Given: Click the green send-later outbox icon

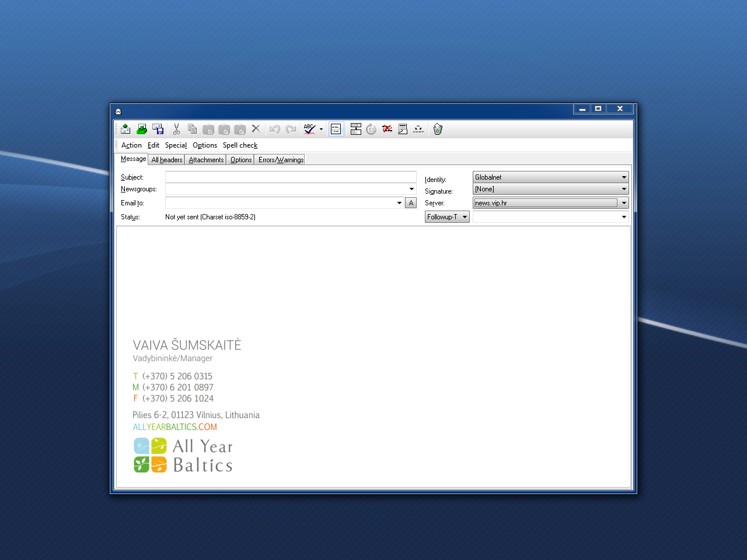Looking at the screenshot, I should click(142, 129).
